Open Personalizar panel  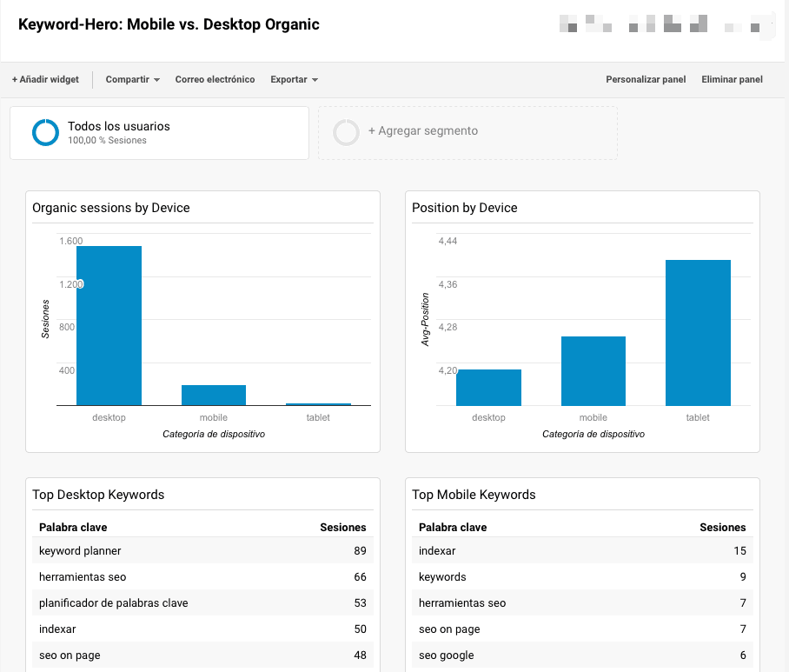tap(646, 79)
